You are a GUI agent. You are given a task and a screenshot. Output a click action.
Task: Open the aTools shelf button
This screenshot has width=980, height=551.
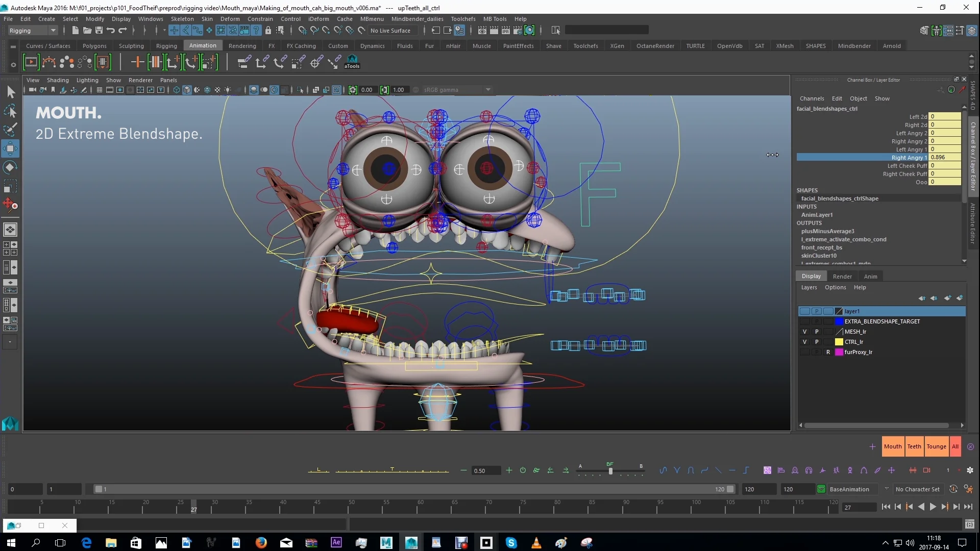(352, 62)
